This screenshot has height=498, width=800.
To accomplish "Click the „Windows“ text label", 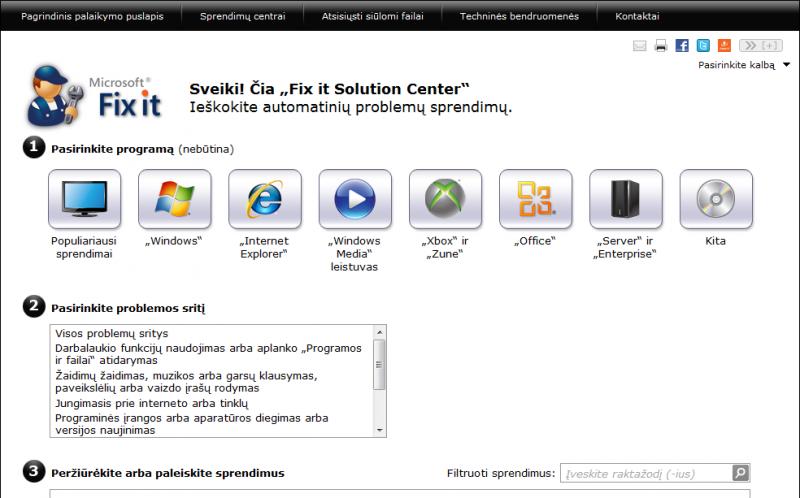I will [x=174, y=241].
